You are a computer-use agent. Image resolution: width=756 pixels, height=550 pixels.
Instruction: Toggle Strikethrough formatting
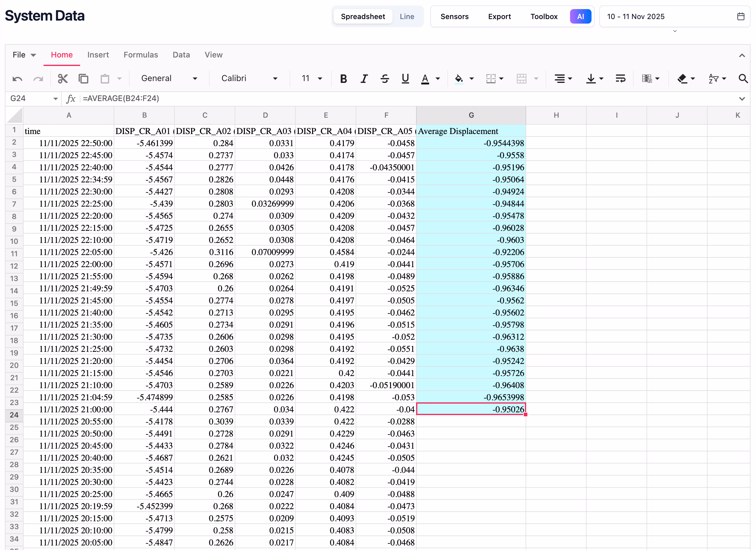385,79
